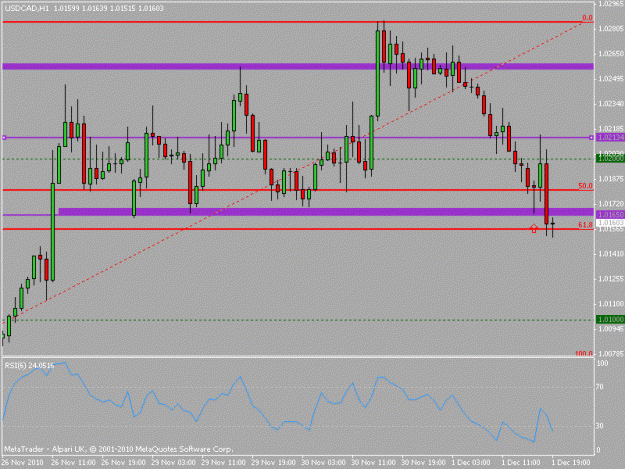Select the Fibonacci 50.0 level label
Image resolution: width=625 pixels, height=469 pixels.
(585, 186)
